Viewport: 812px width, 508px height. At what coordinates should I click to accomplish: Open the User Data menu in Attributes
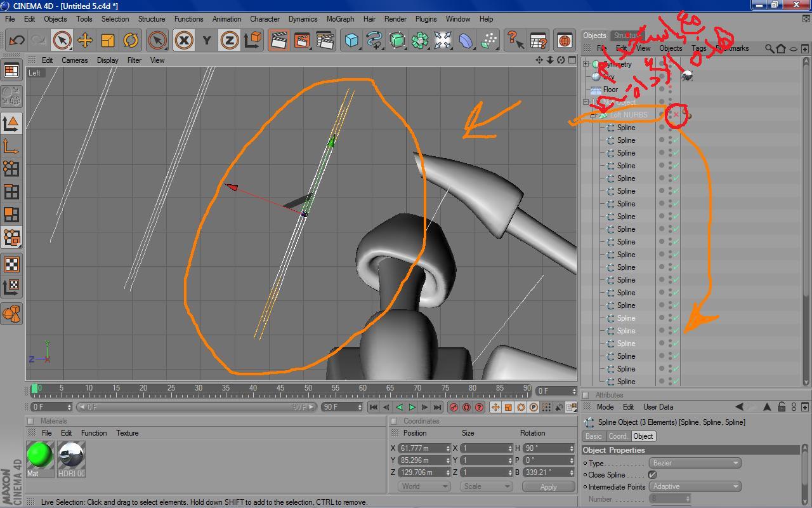click(658, 407)
